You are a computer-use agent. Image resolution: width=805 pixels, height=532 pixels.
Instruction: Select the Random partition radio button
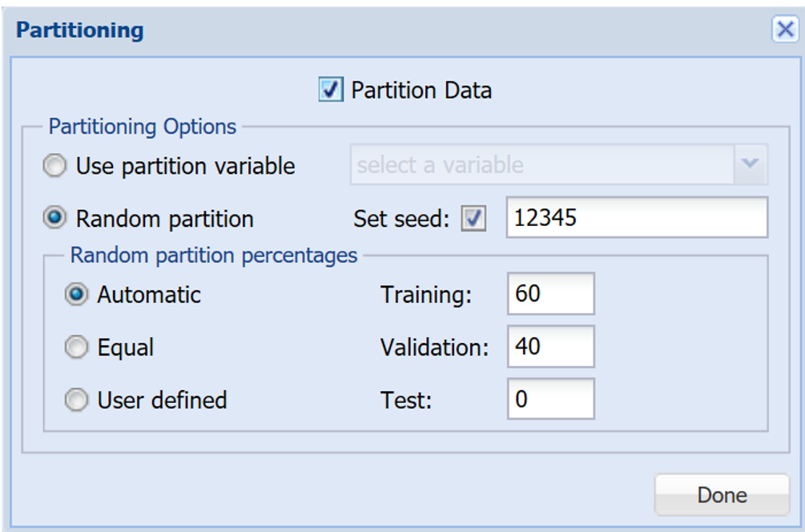55,219
